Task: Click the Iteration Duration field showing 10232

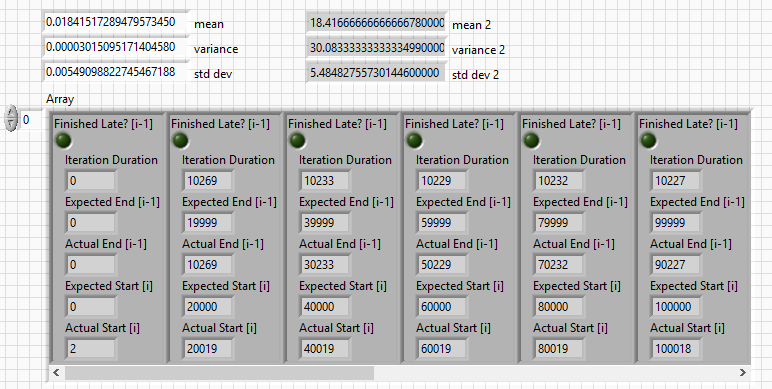Action: [x=559, y=181]
